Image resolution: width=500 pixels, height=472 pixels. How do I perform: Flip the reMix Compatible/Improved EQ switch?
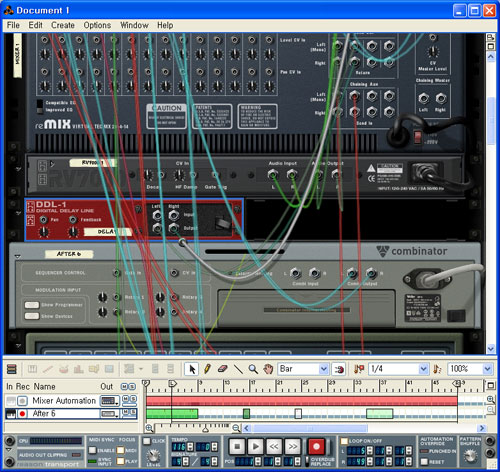[40, 106]
